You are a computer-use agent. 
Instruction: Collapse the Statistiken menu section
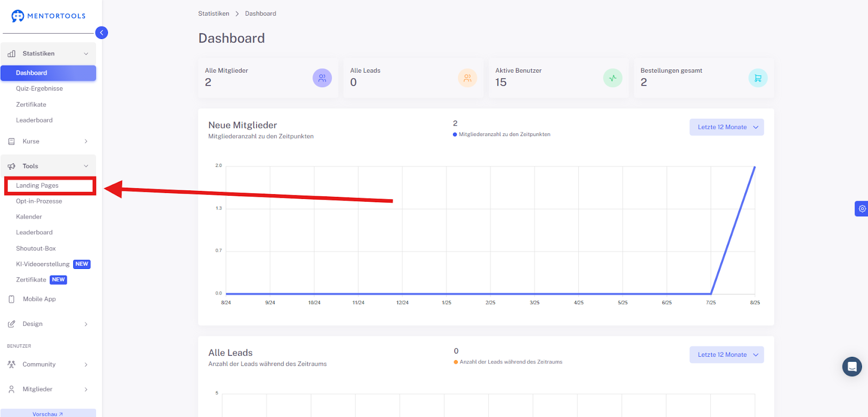pyautogui.click(x=86, y=54)
